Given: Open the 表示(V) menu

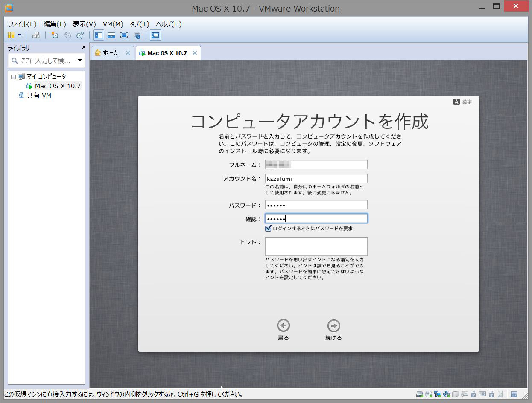Looking at the screenshot, I should pyautogui.click(x=84, y=24).
